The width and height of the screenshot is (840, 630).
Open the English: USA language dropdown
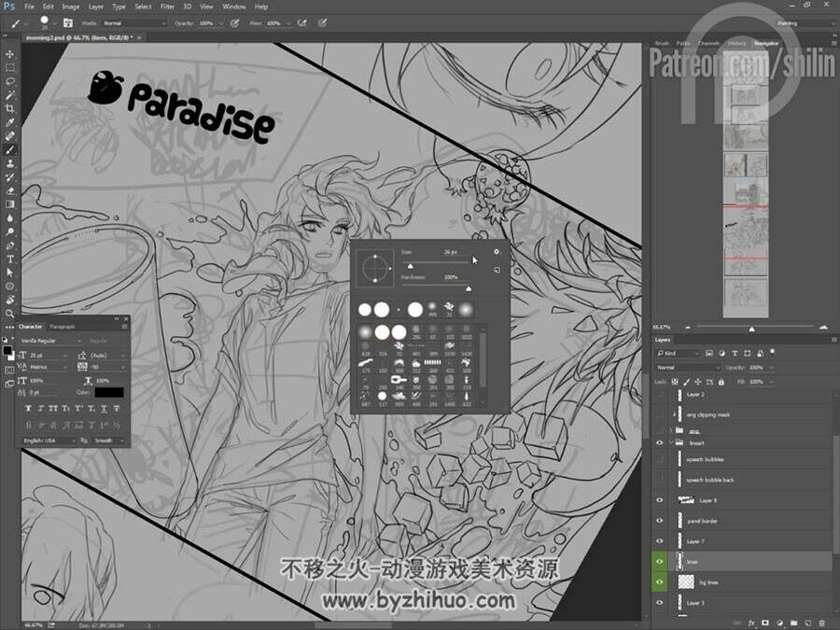tap(49, 441)
